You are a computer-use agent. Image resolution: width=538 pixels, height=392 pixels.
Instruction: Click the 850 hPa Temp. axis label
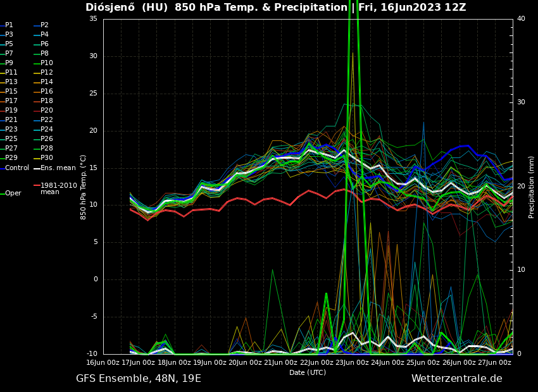pyautogui.click(x=84, y=187)
